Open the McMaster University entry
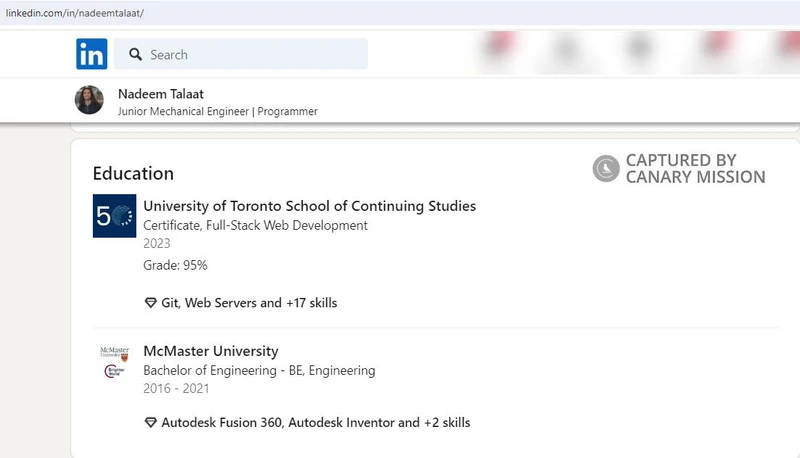Screen dimensions: 800x458 pyautogui.click(x=211, y=351)
